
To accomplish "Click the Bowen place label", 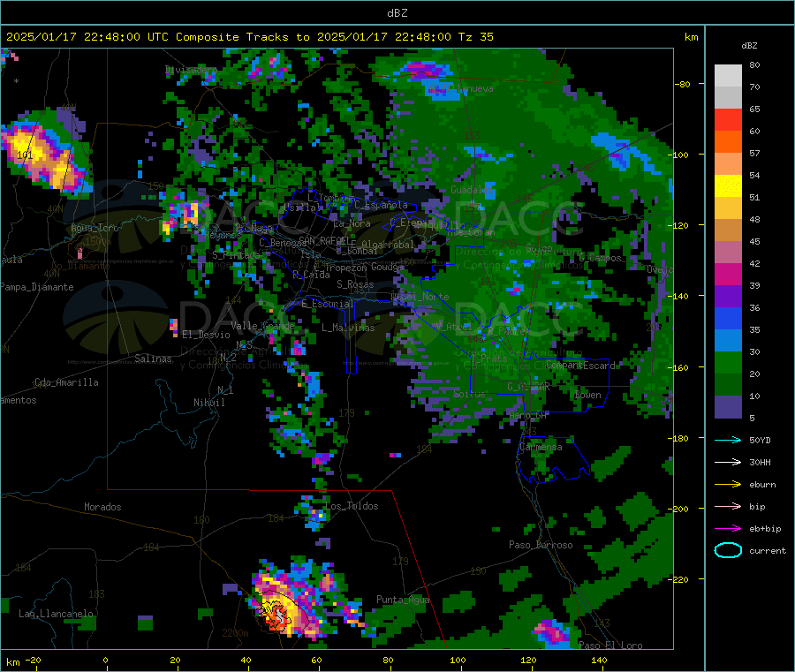I will click(587, 395).
